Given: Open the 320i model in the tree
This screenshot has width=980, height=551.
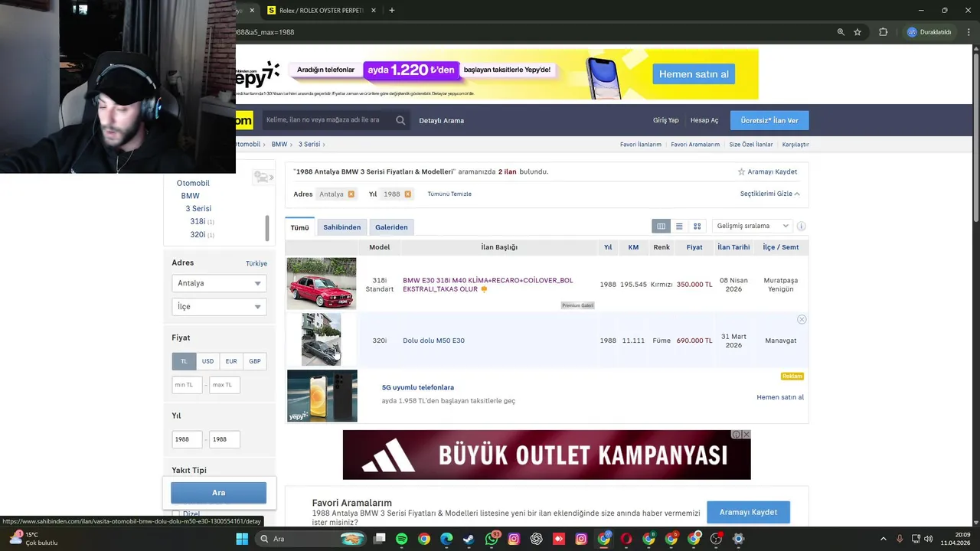Looking at the screenshot, I should pyautogui.click(x=198, y=234).
